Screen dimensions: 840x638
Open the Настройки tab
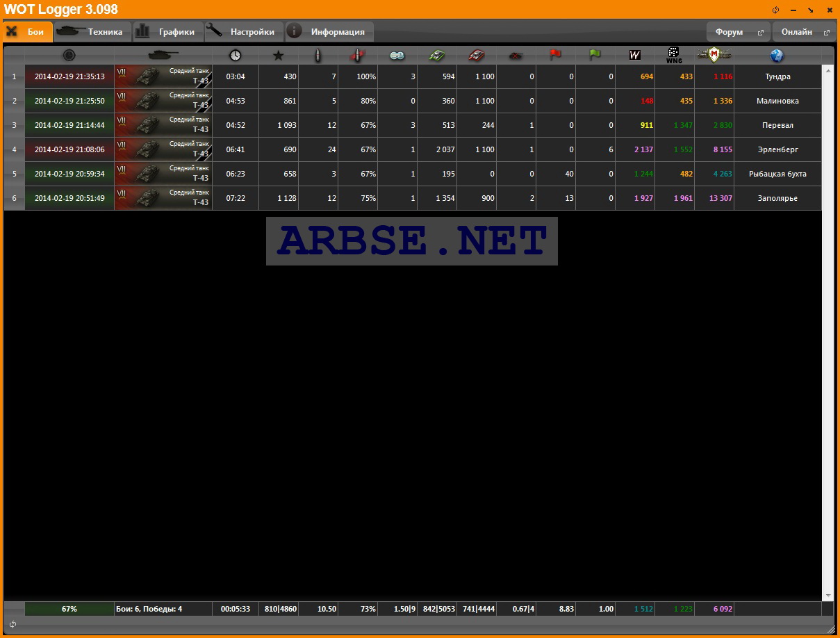tap(245, 32)
